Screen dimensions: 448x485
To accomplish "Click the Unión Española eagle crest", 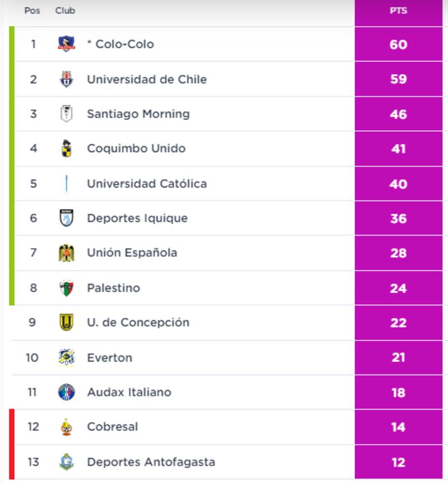I will tap(66, 253).
